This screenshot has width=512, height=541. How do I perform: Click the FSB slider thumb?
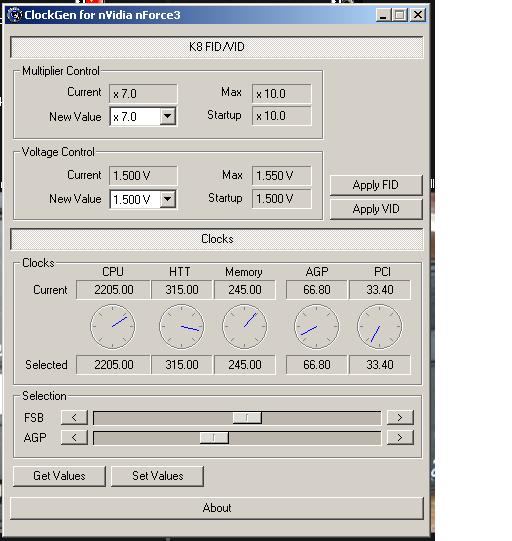(247, 417)
